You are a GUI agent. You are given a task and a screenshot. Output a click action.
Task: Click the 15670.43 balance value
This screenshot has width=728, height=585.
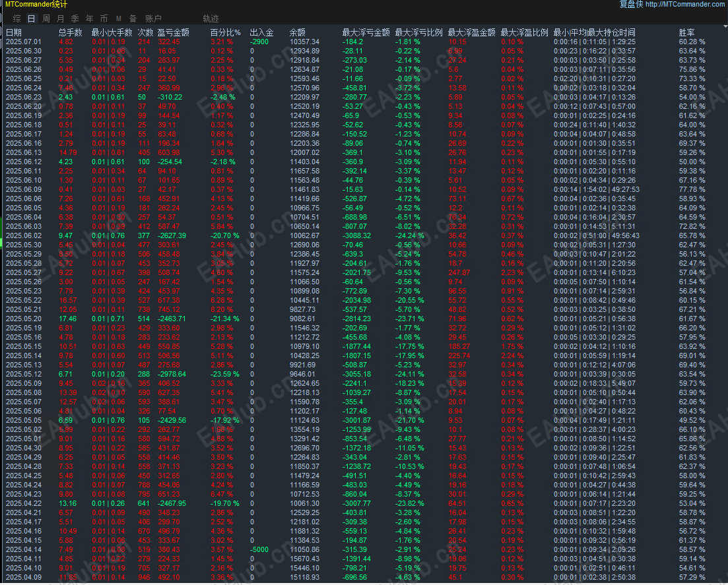[304, 559]
